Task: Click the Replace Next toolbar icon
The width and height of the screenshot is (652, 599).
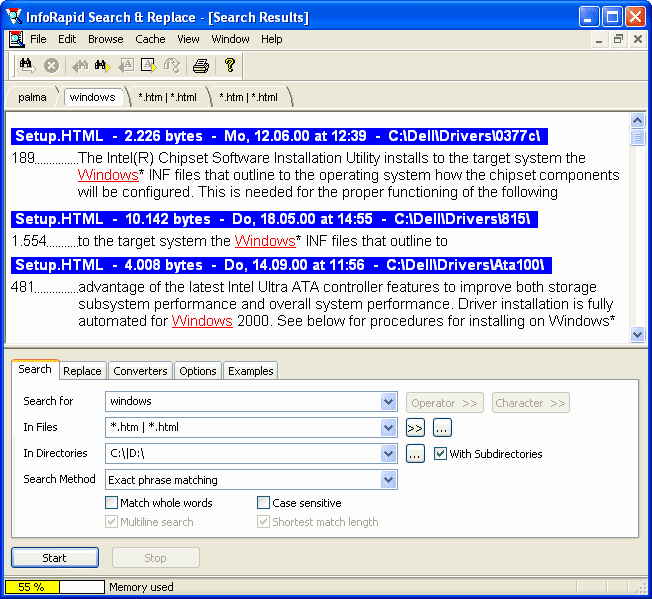Action: pyautogui.click(x=149, y=66)
